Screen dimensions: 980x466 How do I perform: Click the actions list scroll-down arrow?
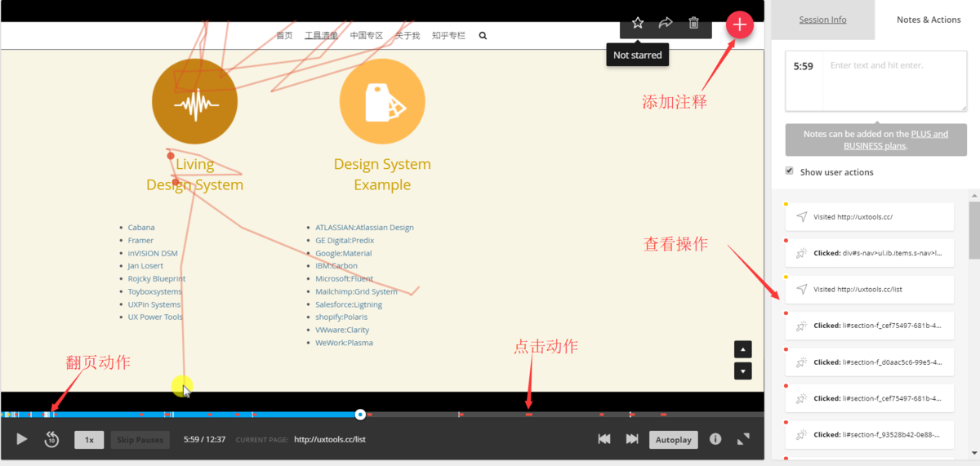point(974,453)
